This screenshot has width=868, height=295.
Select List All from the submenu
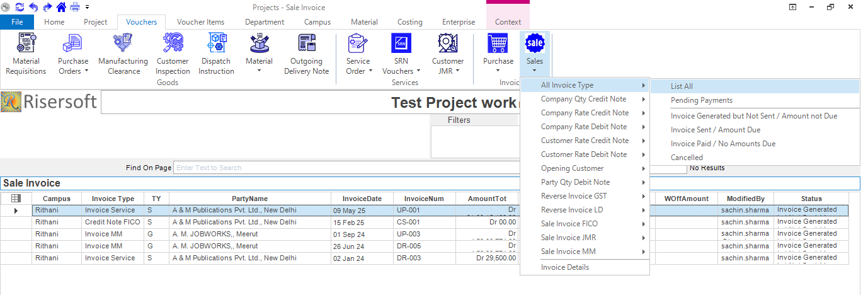(x=682, y=86)
